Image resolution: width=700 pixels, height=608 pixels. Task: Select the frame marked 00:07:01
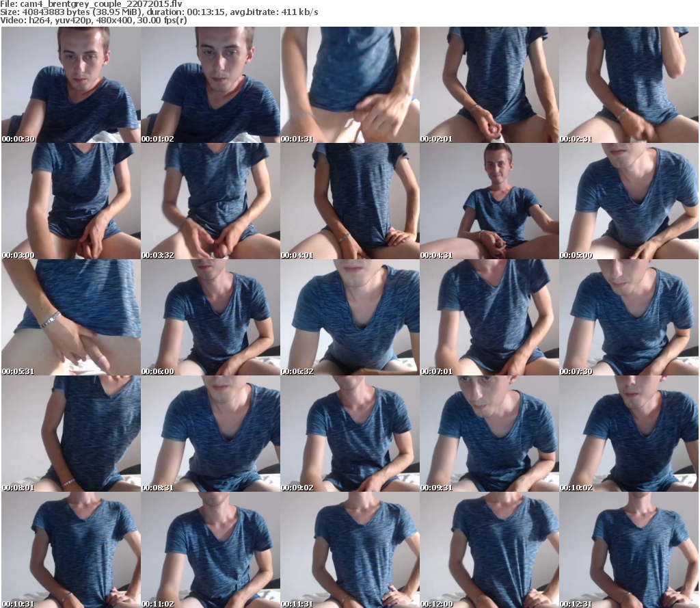(x=489, y=317)
